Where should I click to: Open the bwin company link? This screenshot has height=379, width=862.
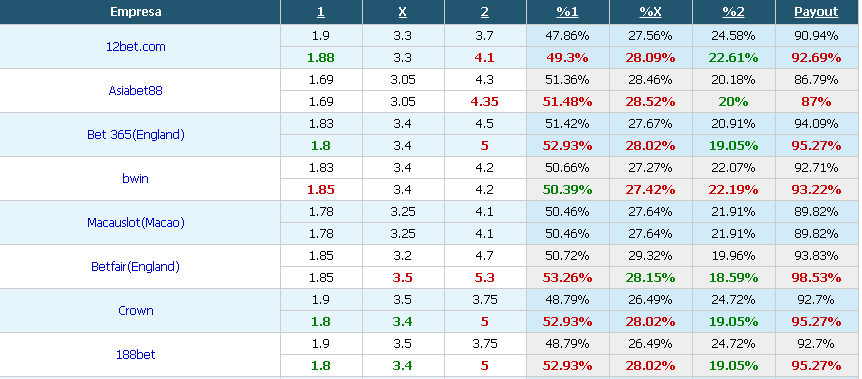pyautogui.click(x=135, y=179)
